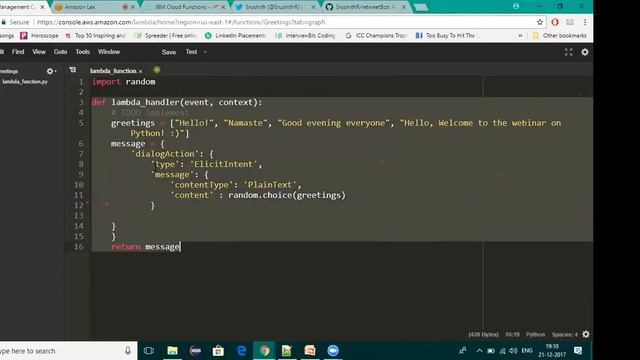The width and height of the screenshot is (640, 360).
Task: Expand the Test dropdown arrow
Action: point(205,52)
